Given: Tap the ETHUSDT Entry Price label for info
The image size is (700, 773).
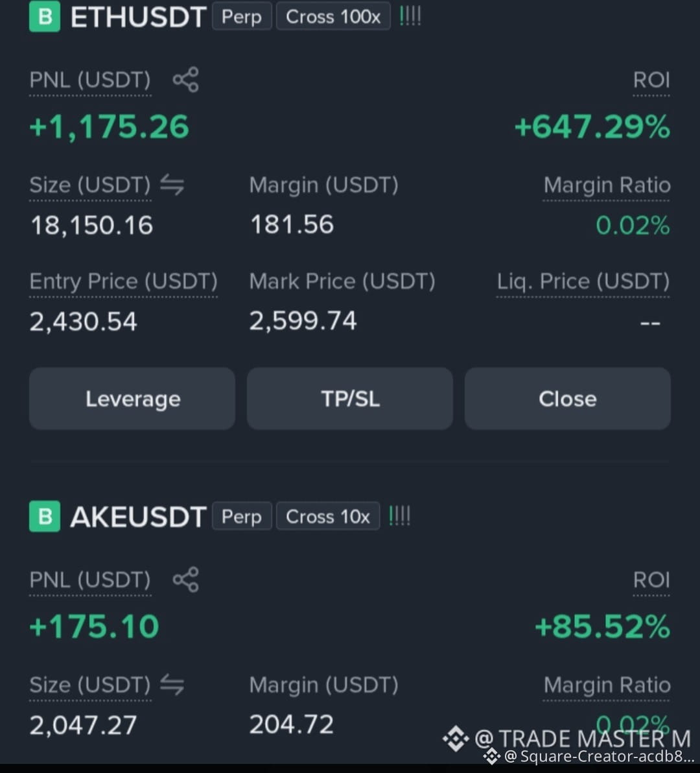Looking at the screenshot, I should [123, 281].
